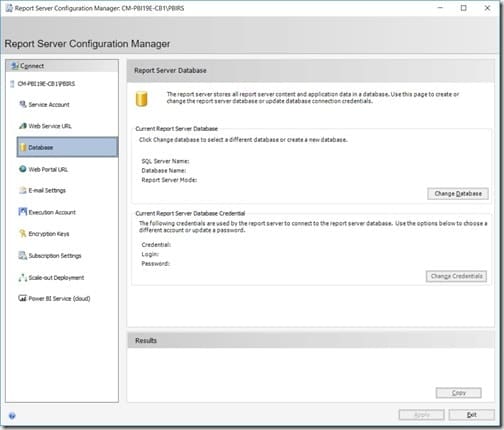
Task: Click the Power BI Service (cloud) icon
Action: (x=23, y=298)
